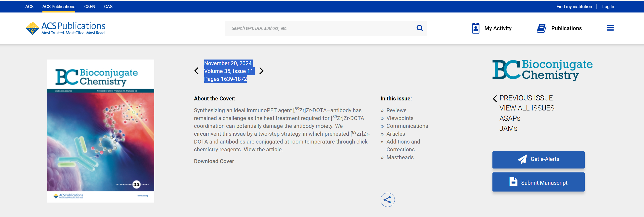Click the My Activity badge icon

476,28
